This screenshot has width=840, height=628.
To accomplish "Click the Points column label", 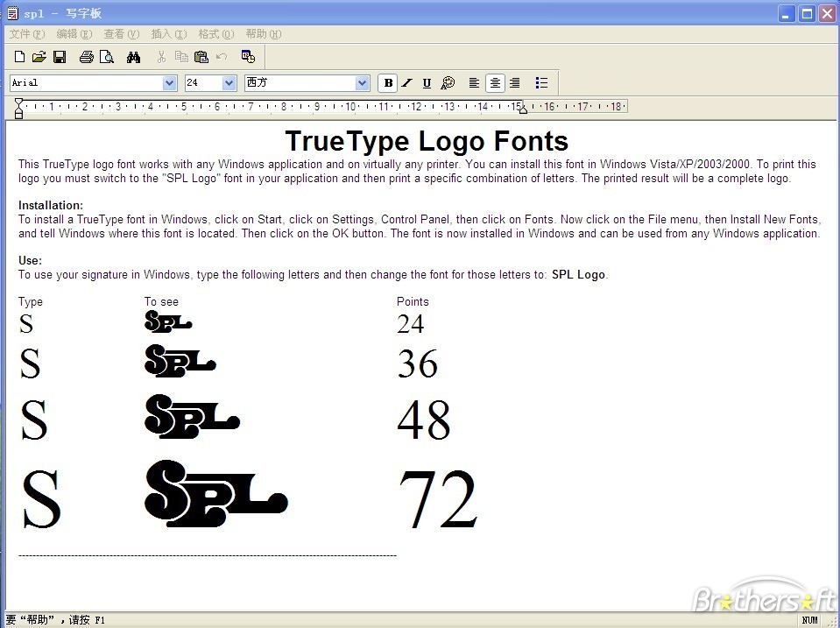I will [x=413, y=301].
